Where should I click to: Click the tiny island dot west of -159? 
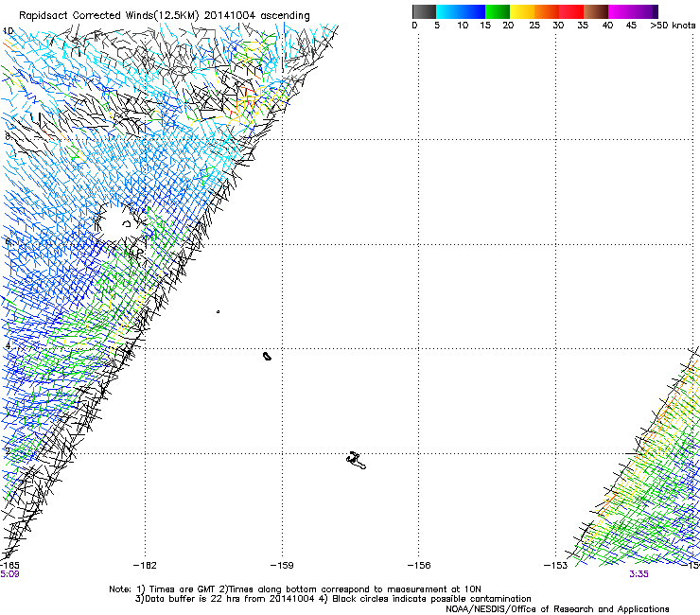coord(218,311)
